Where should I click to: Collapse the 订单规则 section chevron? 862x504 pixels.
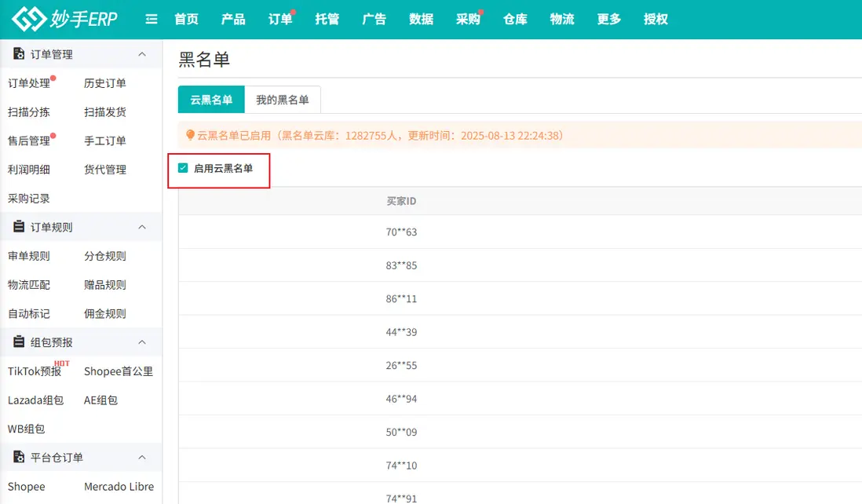click(x=142, y=227)
